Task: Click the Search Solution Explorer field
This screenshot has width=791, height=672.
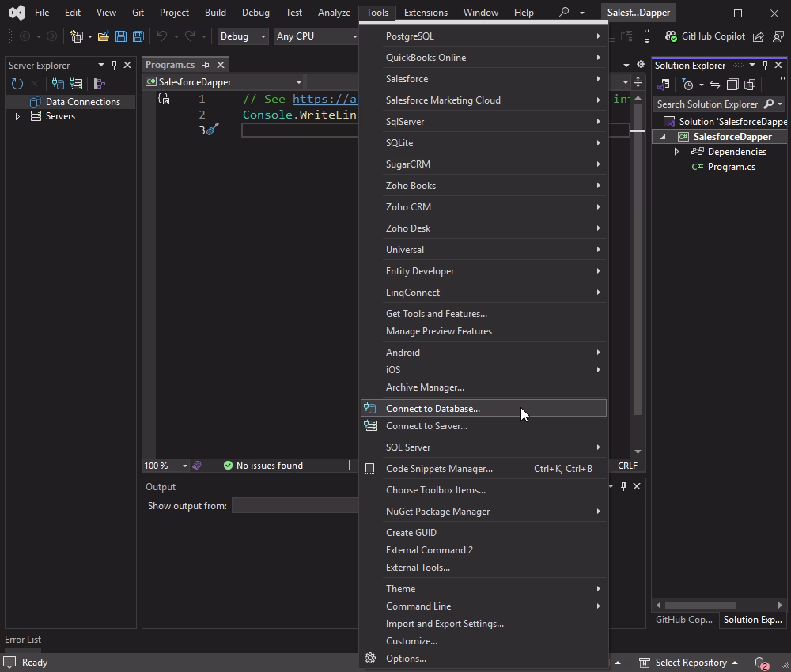Action: click(707, 104)
